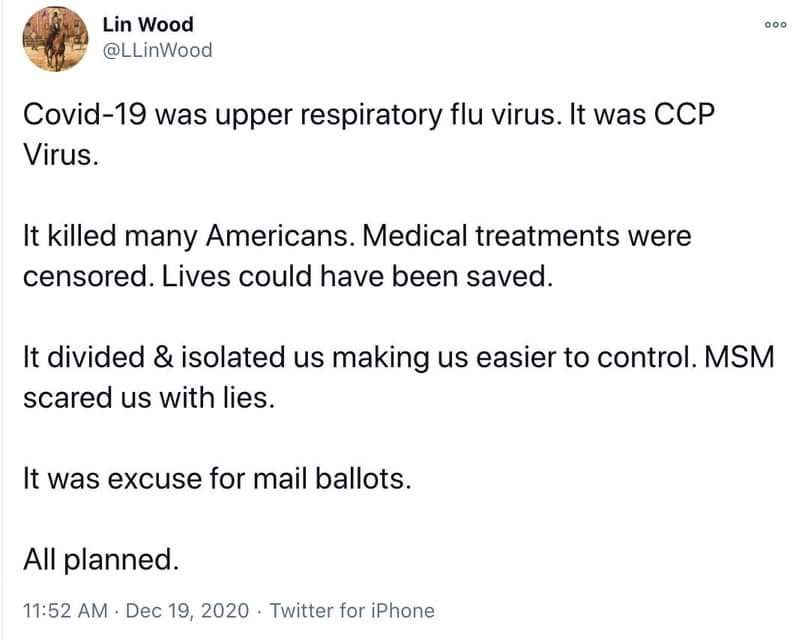Image resolution: width=808 pixels, height=640 pixels.
Task: Click the word 'Virus.' on the second line
Action: [60, 155]
